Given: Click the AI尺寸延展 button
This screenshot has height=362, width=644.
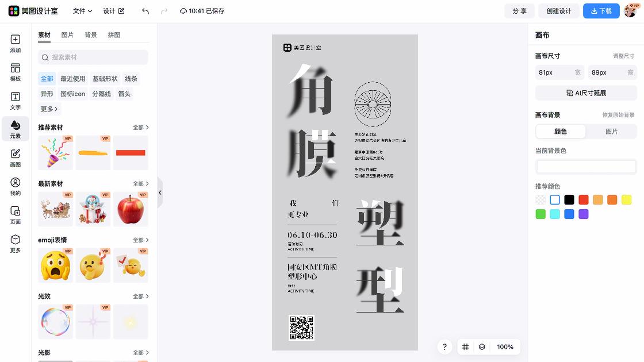Looking at the screenshot, I should pyautogui.click(x=586, y=93).
